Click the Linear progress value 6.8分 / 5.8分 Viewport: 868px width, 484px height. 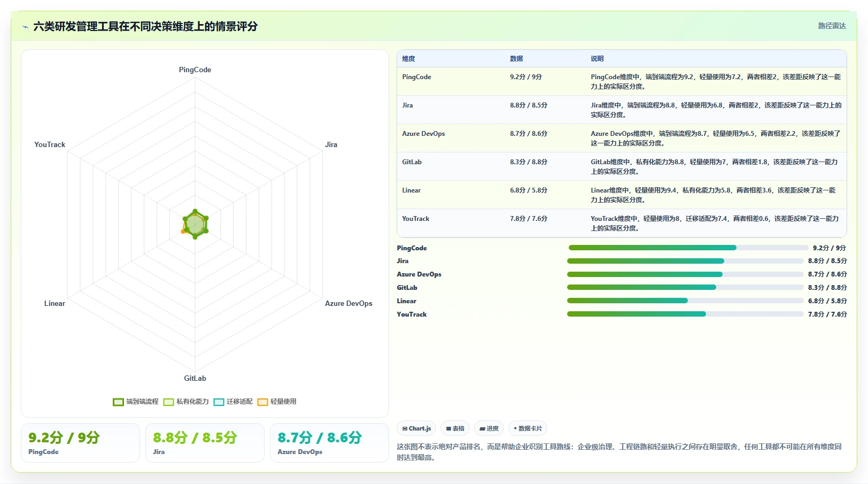tap(827, 301)
